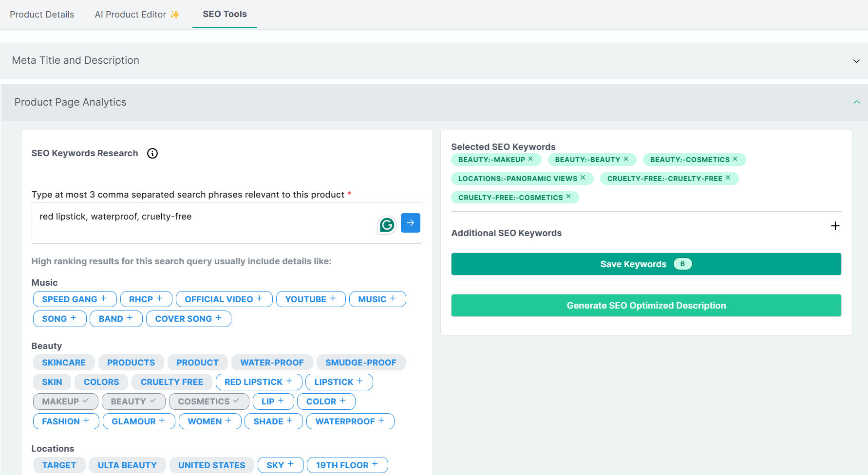Add the BAND keyword

tap(116, 318)
